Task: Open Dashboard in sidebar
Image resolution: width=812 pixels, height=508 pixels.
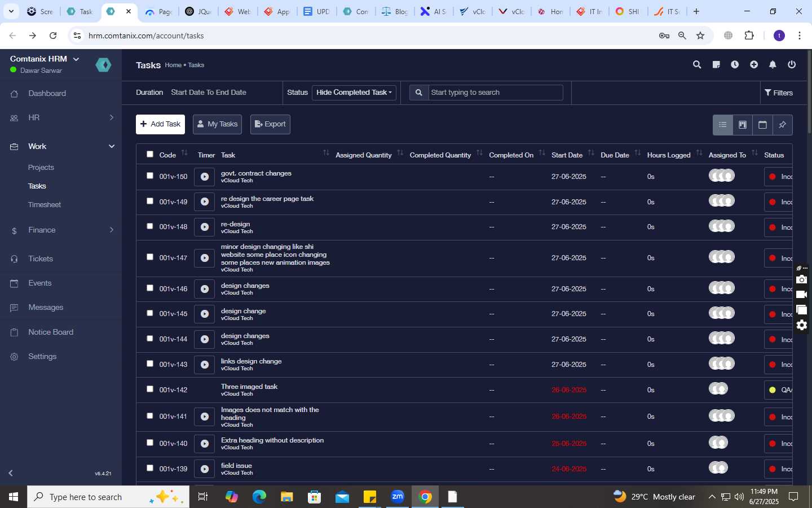Action: point(47,94)
